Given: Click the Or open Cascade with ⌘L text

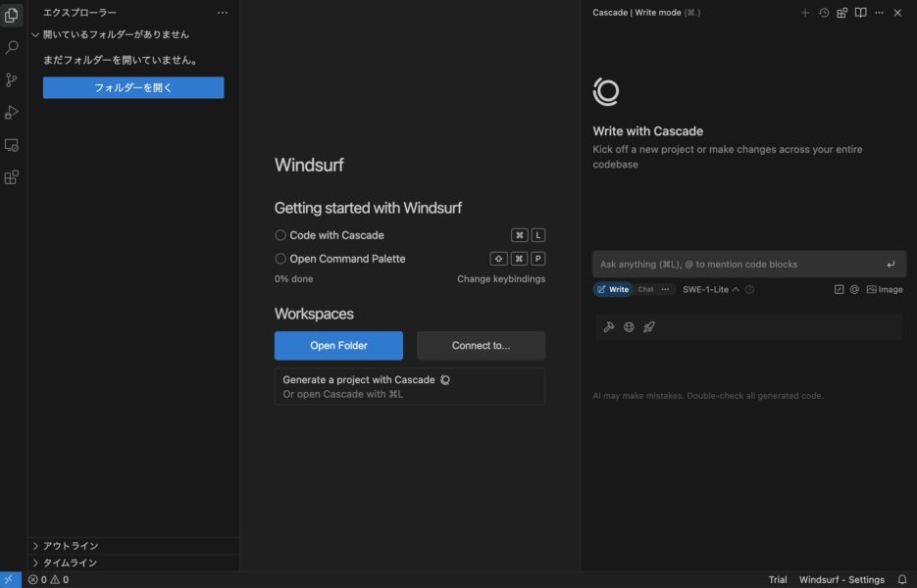Looking at the screenshot, I should tap(342, 394).
